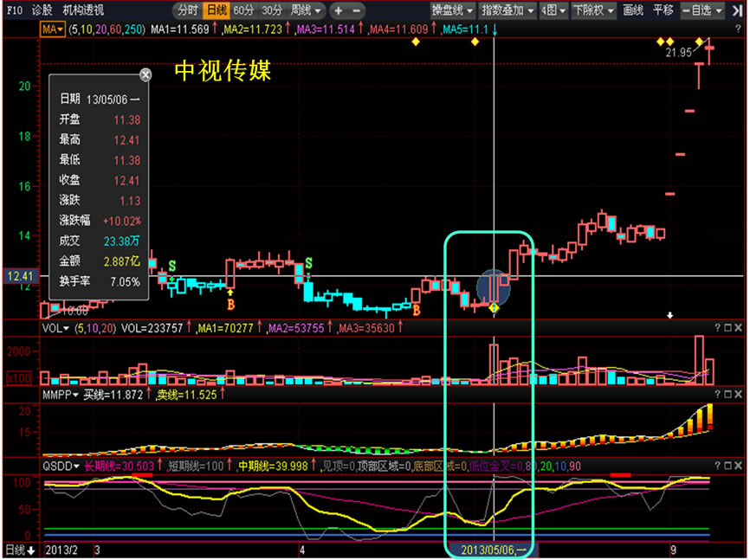Screen dimensions: 750x560
Task: Click the x100 volume unit label
Action: pos(19,378)
